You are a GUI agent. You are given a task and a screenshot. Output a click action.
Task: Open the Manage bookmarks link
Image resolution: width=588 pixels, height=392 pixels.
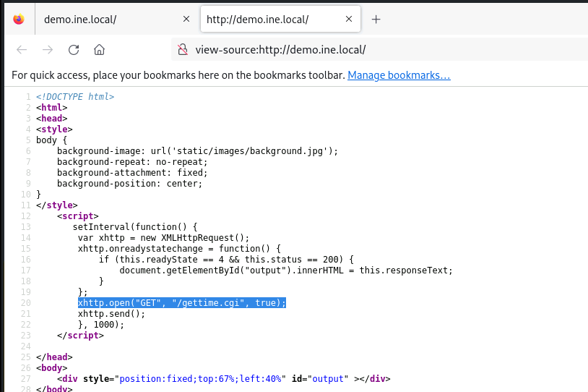point(399,75)
